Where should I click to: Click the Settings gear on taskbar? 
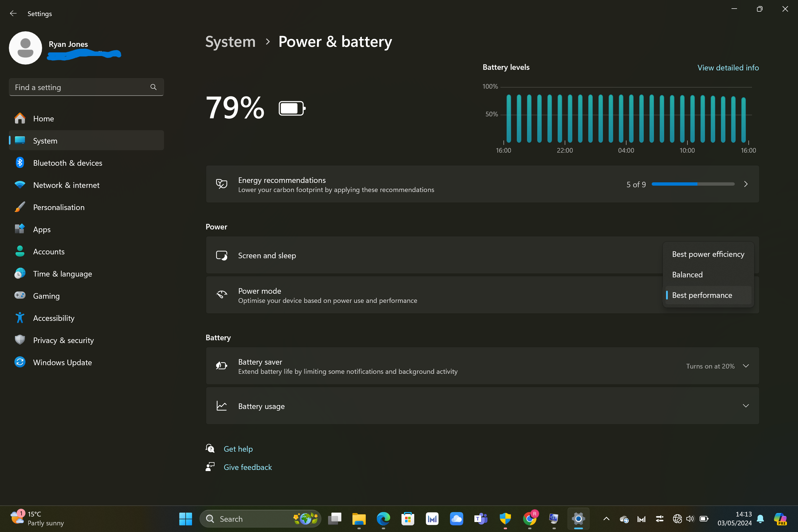(579, 519)
